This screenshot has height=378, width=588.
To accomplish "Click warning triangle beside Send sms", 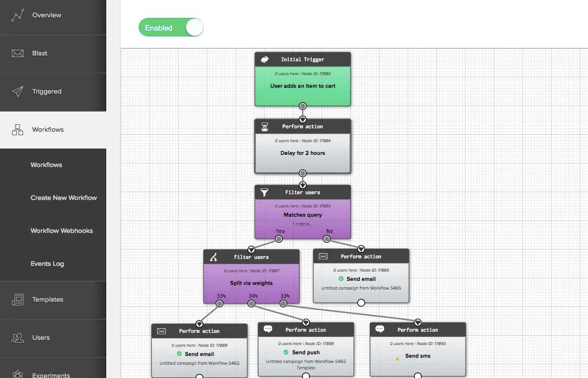I will coord(397,359).
